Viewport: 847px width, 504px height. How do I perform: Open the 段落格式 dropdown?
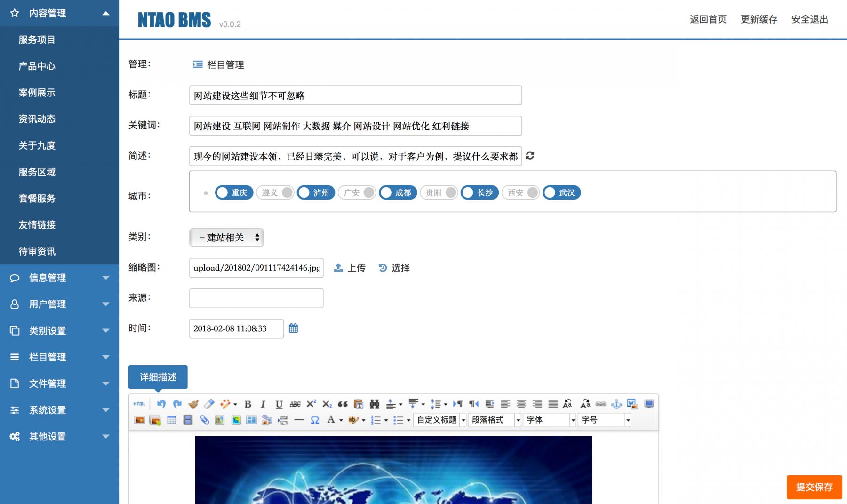495,420
